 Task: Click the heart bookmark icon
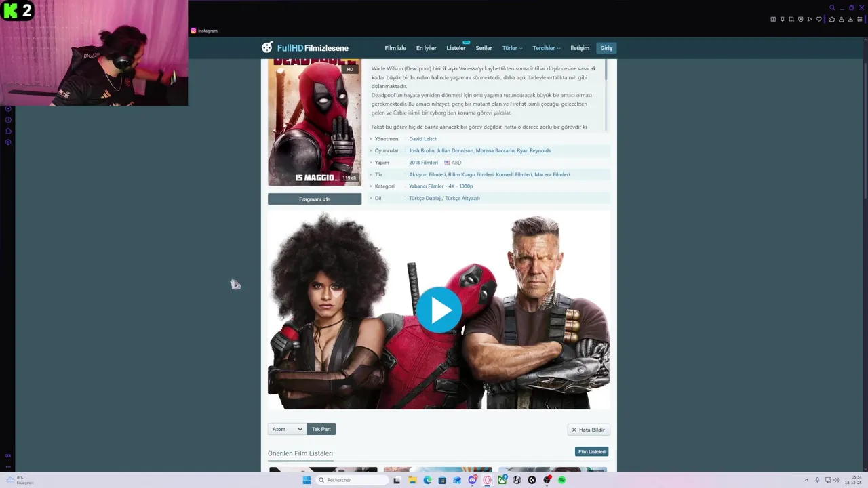[x=819, y=19]
